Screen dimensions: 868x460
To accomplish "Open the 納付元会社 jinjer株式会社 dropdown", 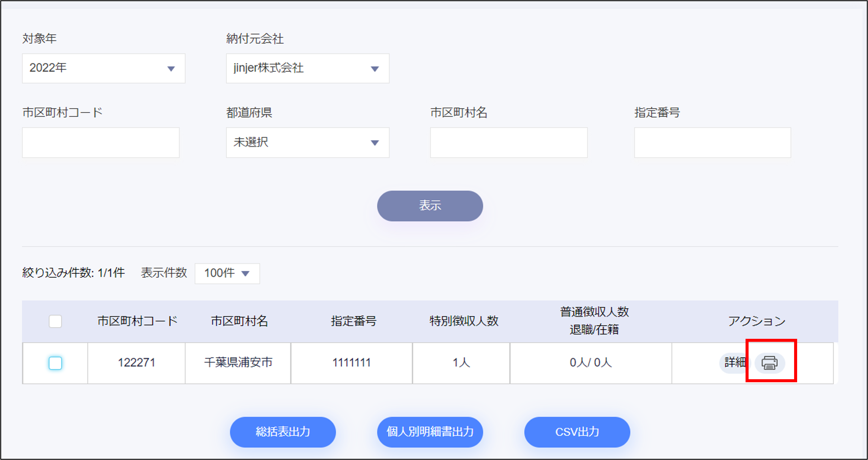I will [307, 68].
